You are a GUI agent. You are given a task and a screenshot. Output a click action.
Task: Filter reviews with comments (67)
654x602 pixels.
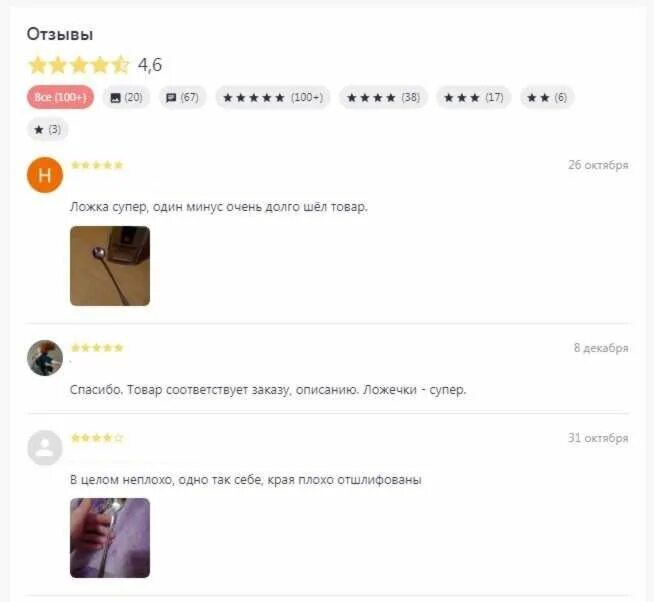(182, 97)
